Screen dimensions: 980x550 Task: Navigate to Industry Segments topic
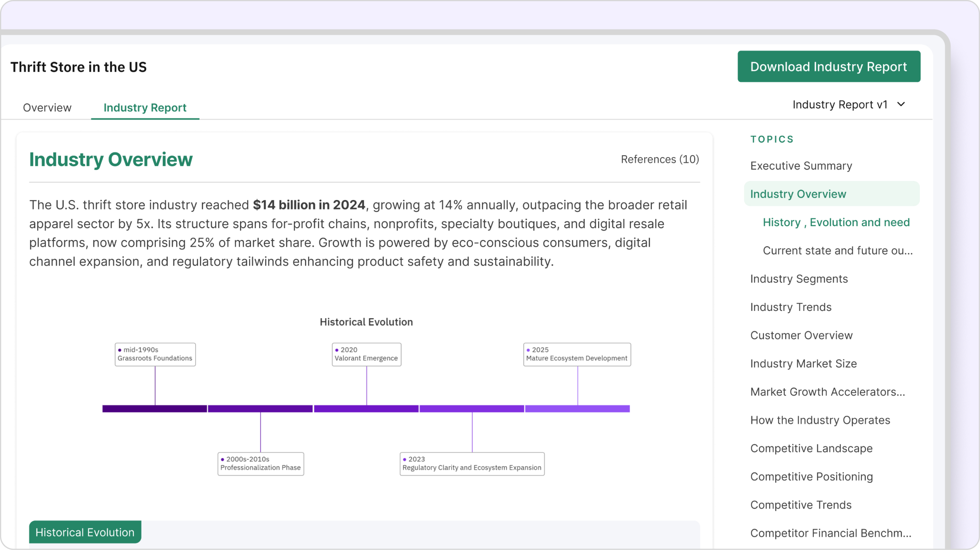pos(799,279)
